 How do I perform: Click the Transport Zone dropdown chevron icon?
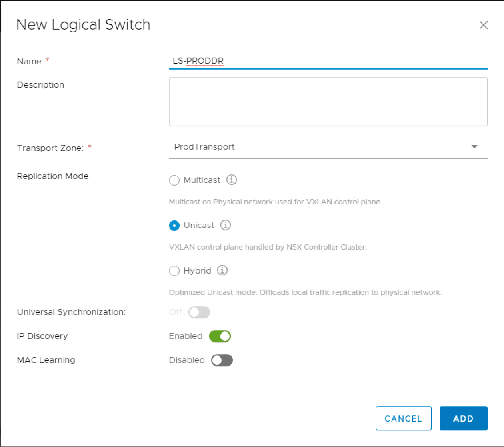[474, 146]
